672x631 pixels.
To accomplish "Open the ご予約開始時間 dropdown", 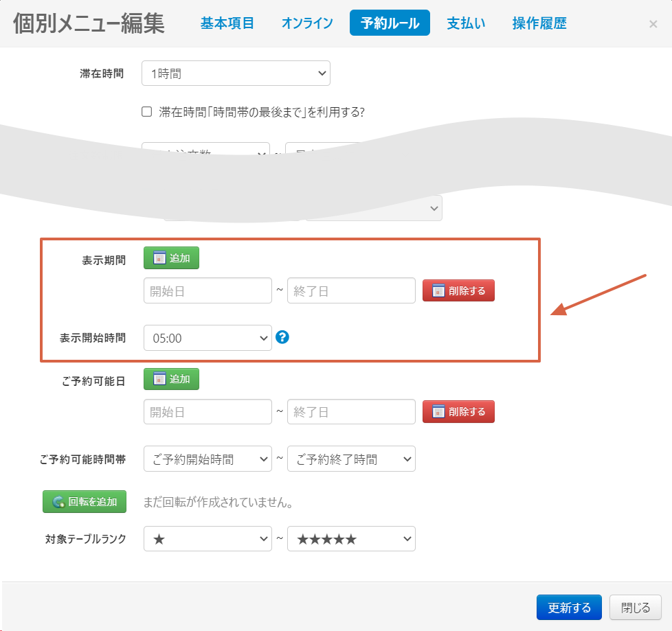I will 208,459.
